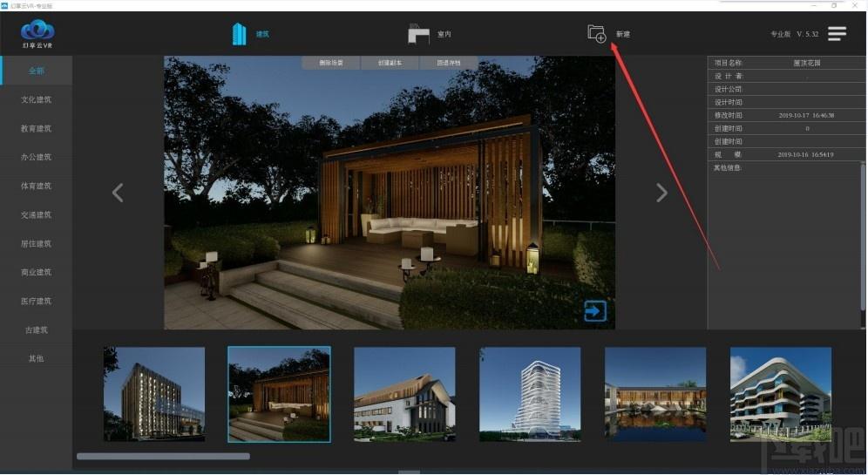
Task: Open the sloped-roof white house thumbnail
Action: click(x=404, y=394)
